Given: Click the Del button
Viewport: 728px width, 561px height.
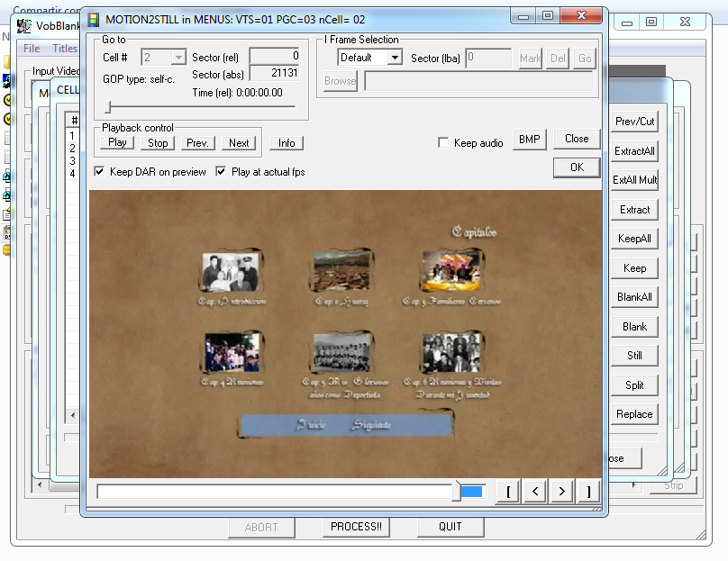Looking at the screenshot, I should click(558, 59).
